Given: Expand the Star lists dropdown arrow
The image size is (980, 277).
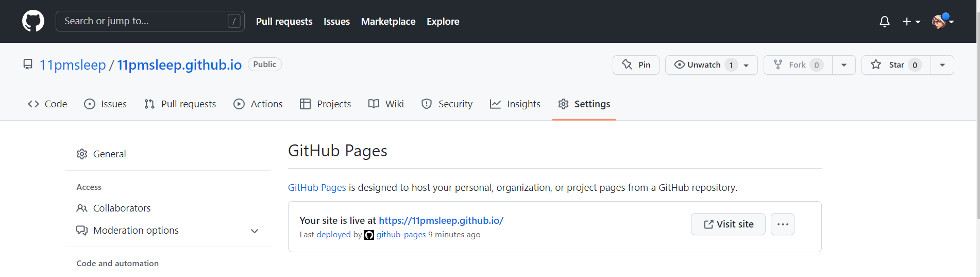Looking at the screenshot, I should pyautogui.click(x=942, y=65).
